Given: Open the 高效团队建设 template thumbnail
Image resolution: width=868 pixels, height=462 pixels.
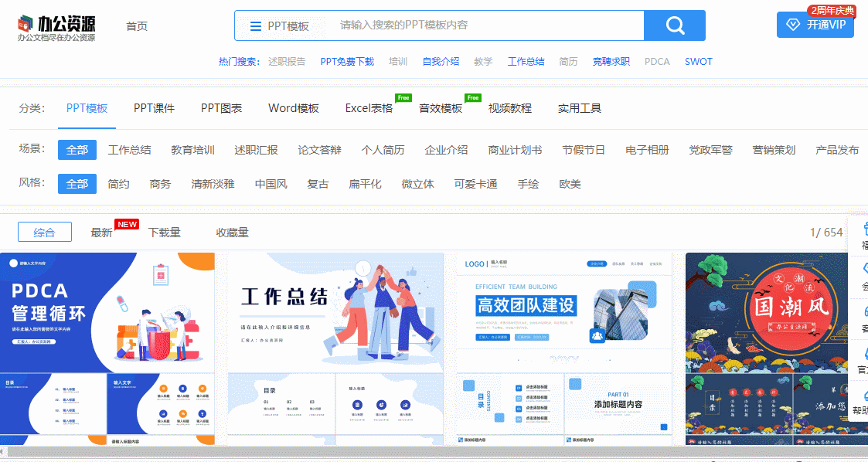Looking at the screenshot, I should pyautogui.click(x=564, y=348).
